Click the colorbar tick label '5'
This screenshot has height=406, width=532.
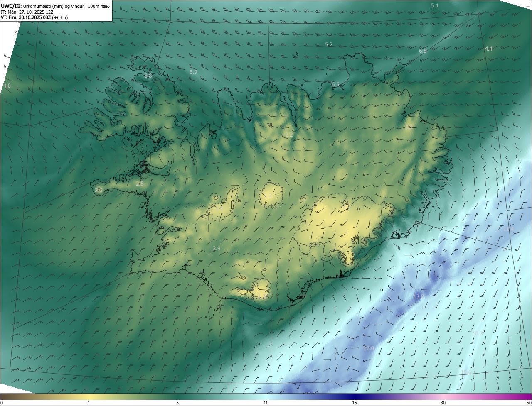click(x=177, y=403)
